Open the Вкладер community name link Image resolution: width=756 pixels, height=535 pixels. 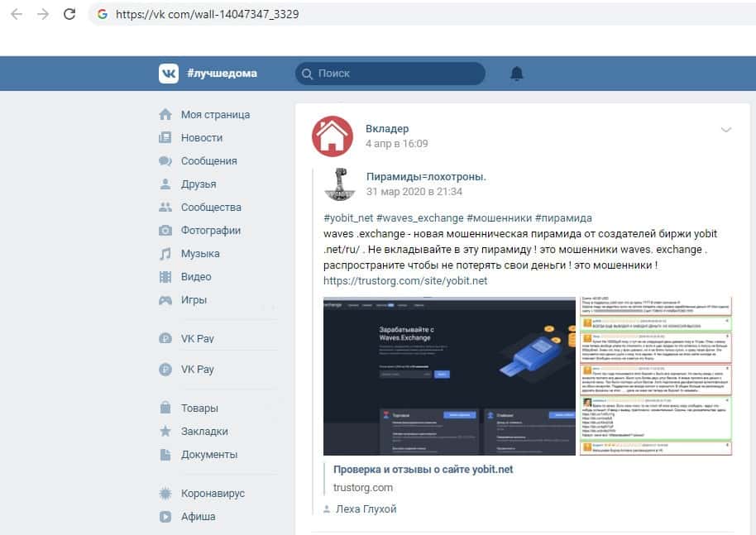pos(387,129)
